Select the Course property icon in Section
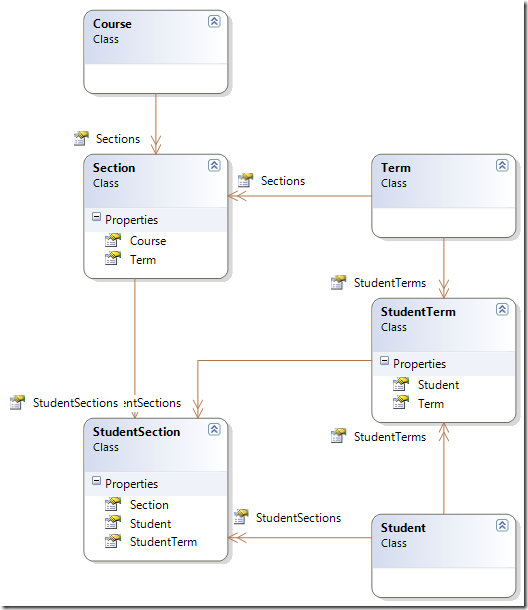This screenshot has height=610, width=528. pyautogui.click(x=113, y=240)
